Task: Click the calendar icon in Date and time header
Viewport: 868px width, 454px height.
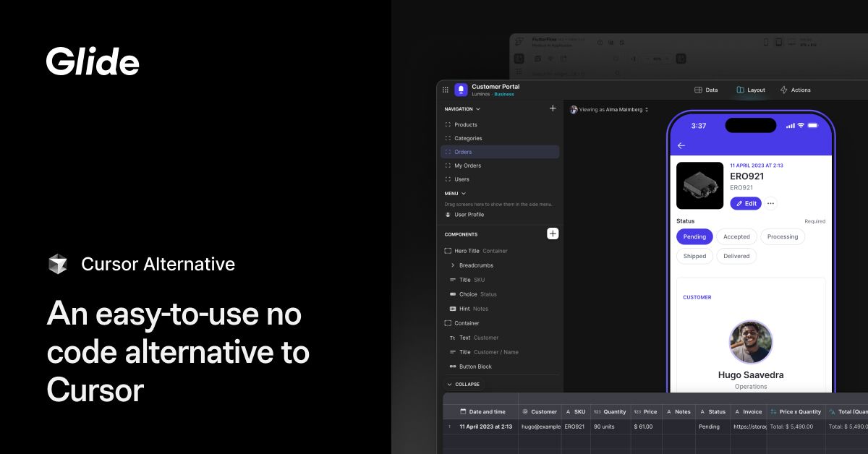Action: [x=463, y=411]
